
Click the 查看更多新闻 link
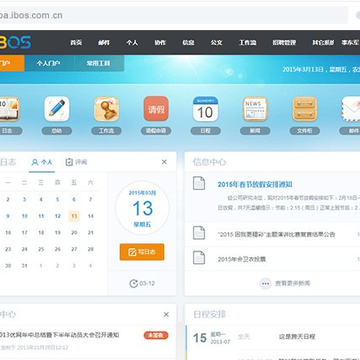293,283
